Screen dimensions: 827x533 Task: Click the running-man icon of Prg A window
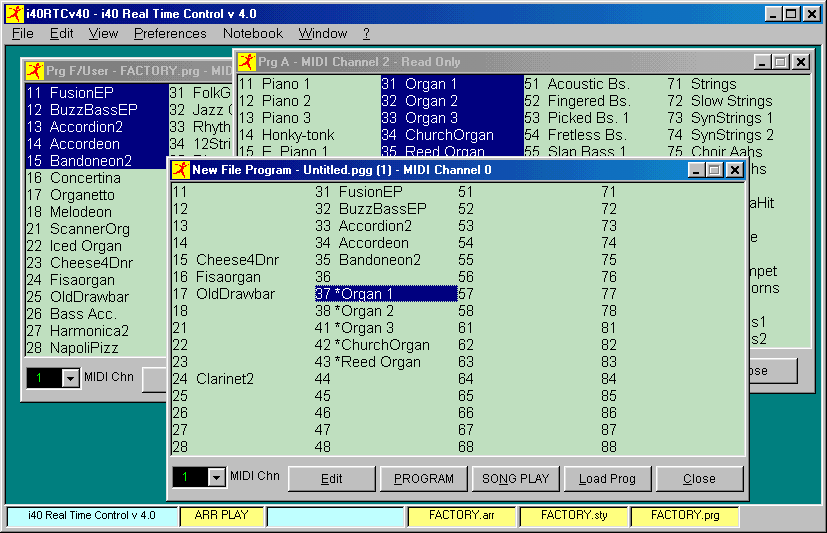coord(246,62)
